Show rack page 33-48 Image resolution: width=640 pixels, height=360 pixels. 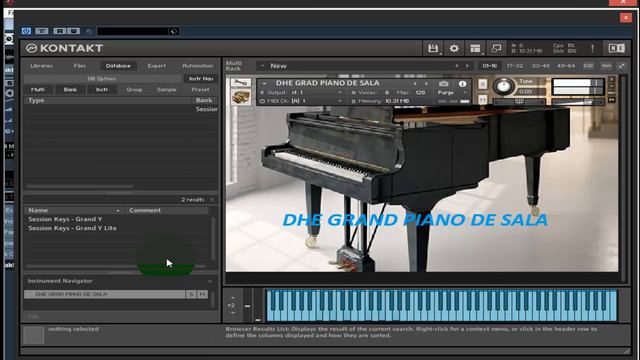(x=540, y=66)
